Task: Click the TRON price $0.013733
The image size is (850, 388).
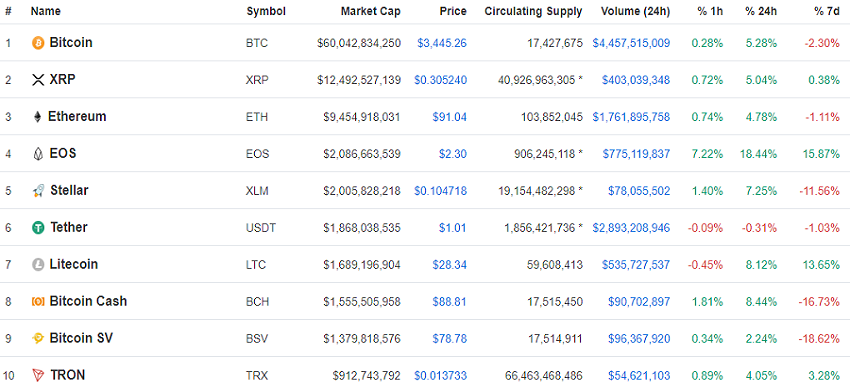Action: tap(440, 376)
